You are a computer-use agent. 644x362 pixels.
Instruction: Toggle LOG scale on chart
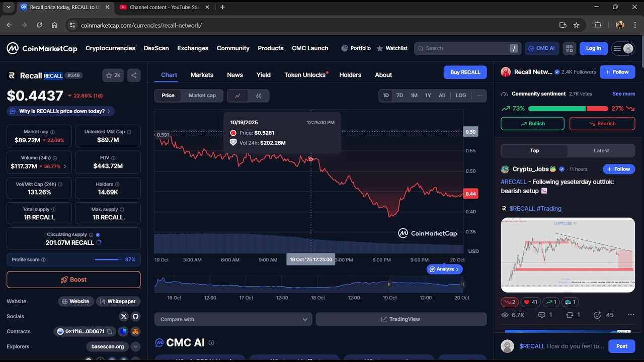461,96
